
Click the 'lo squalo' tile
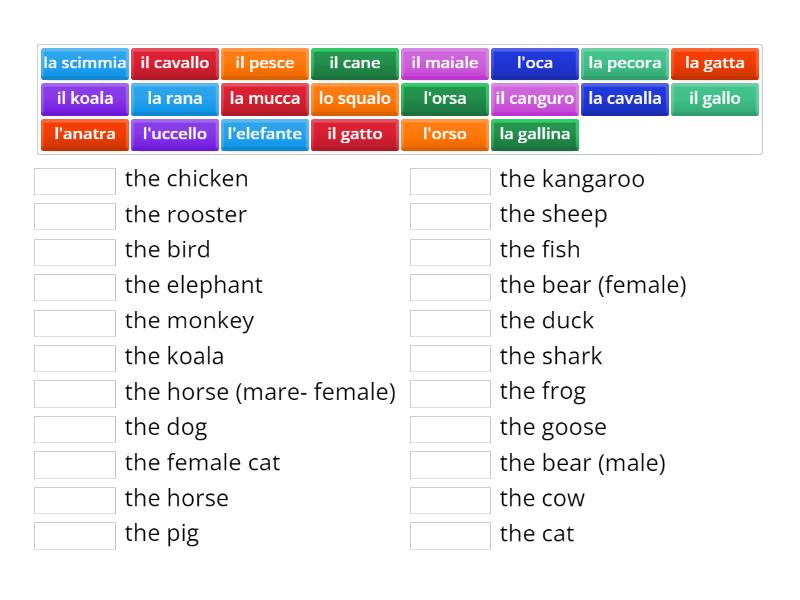pyautogui.click(x=355, y=99)
